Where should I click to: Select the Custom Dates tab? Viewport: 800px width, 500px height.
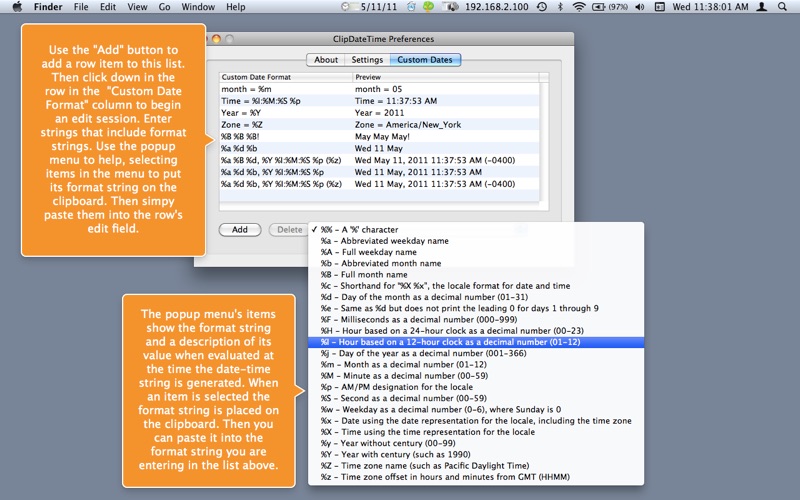pos(425,60)
